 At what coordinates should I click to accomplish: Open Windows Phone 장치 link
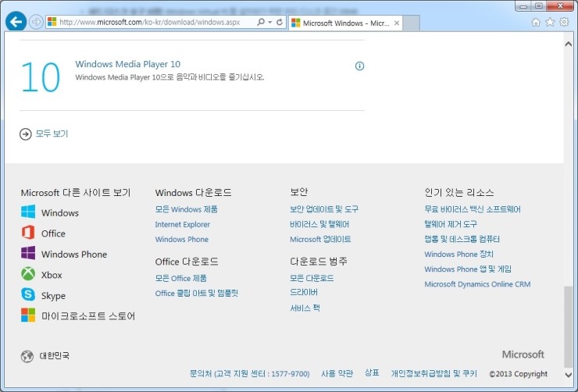[x=458, y=255]
